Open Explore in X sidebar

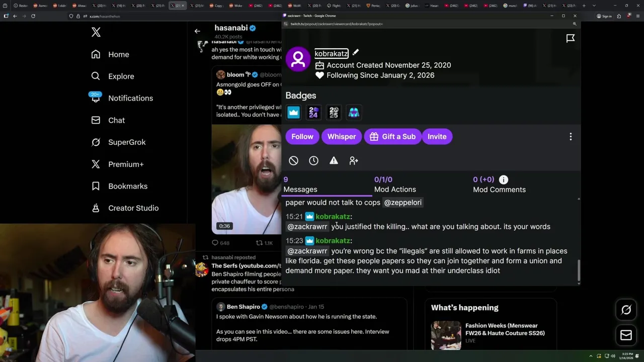tap(113, 76)
